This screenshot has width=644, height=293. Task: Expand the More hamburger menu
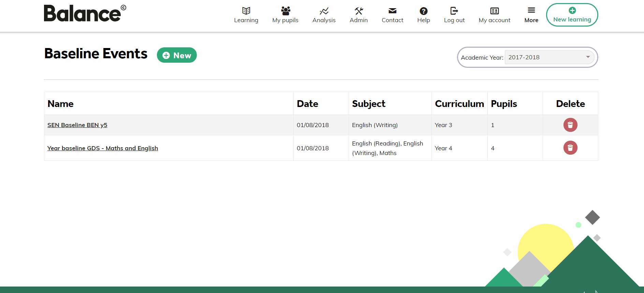[x=531, y=11]
